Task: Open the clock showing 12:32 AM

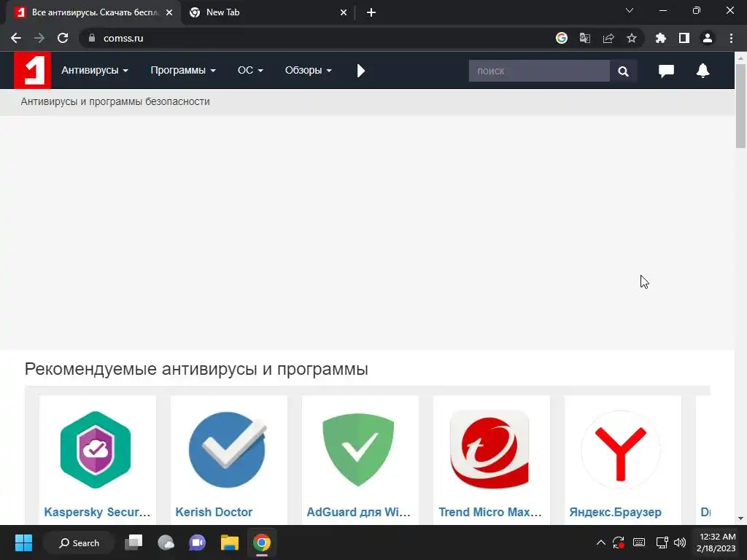Action: (716, 542)
